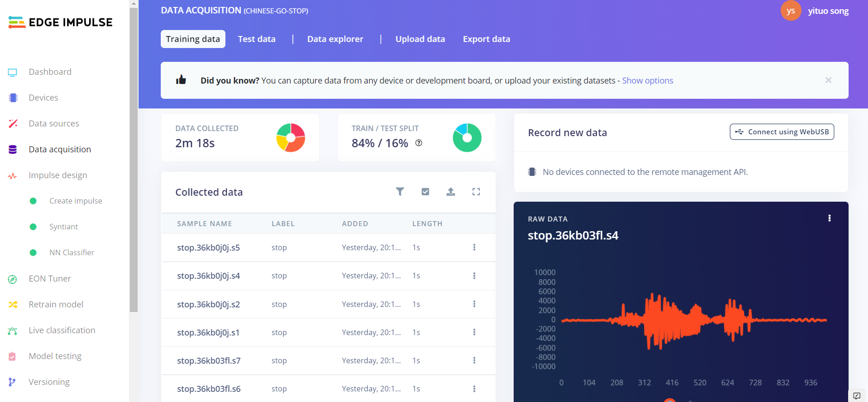Toggle multi-select checkbox icon in Collected data
This screenshot has height=402, width=868.
pos(425,192)
